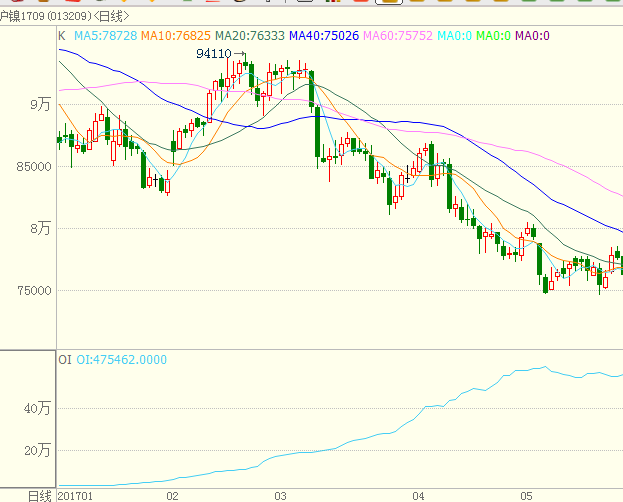Select the purple MA0:0 label
Viewport: 623px width, 502px height.
[x=532, y=36]
